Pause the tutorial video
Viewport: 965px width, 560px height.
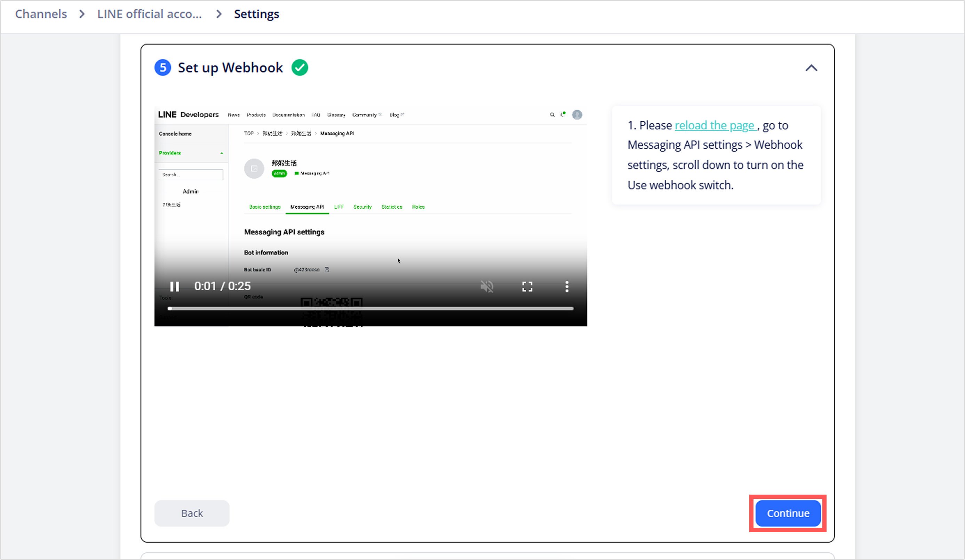tap(175, 286)
